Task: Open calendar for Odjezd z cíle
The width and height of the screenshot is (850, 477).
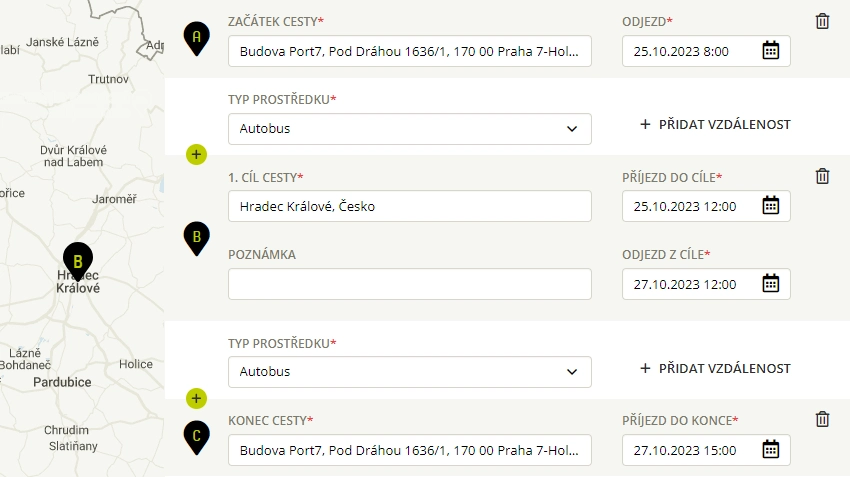Action: 770,283
